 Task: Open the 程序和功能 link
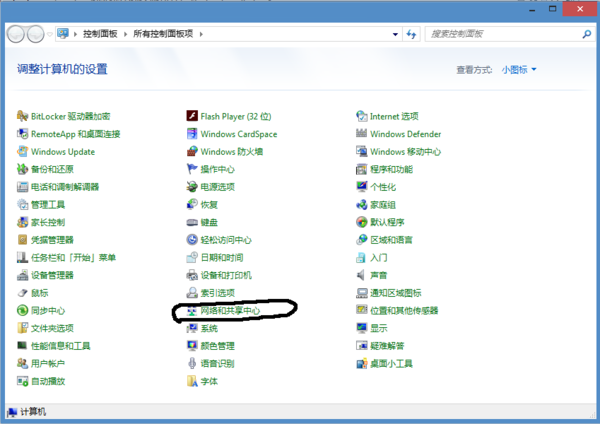coord(391,170)
